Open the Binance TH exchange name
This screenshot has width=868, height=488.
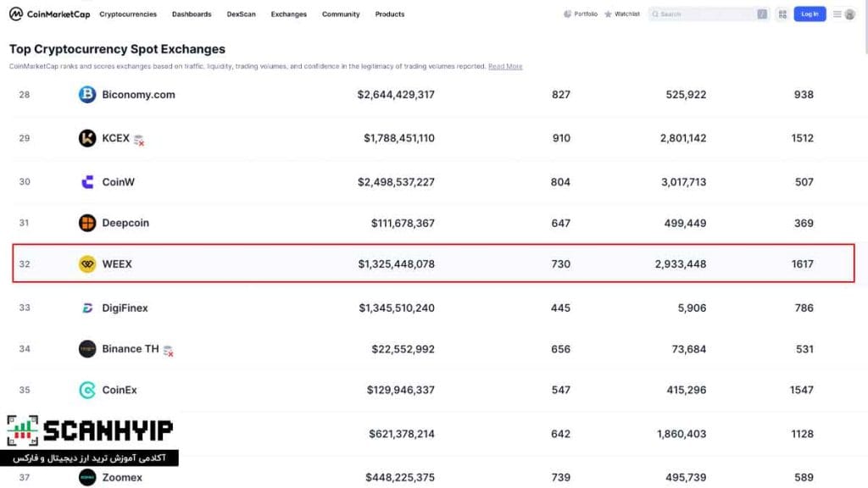[130, 349]
